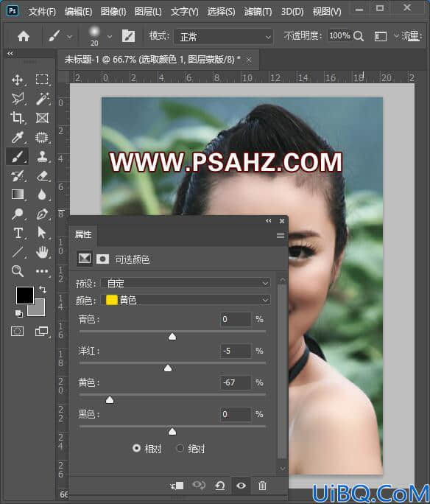Select the 相对 (Relative) radio button

136,448
